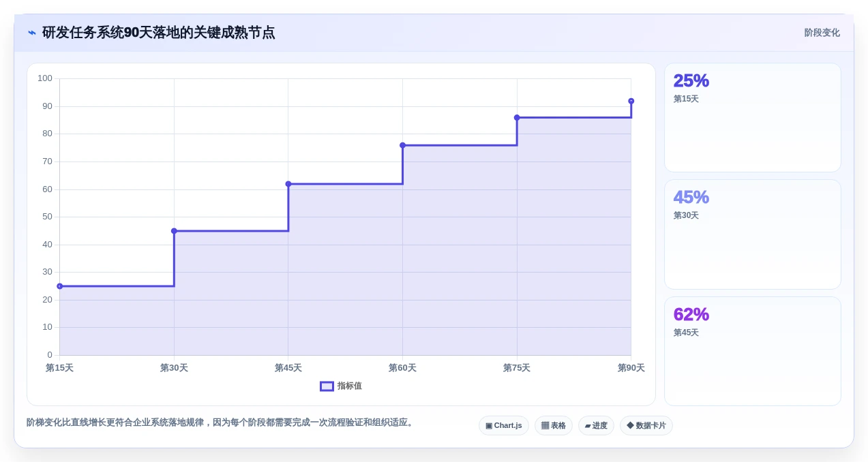
Task: Click the 阶段变化 label in header
Action: (822, 33)
